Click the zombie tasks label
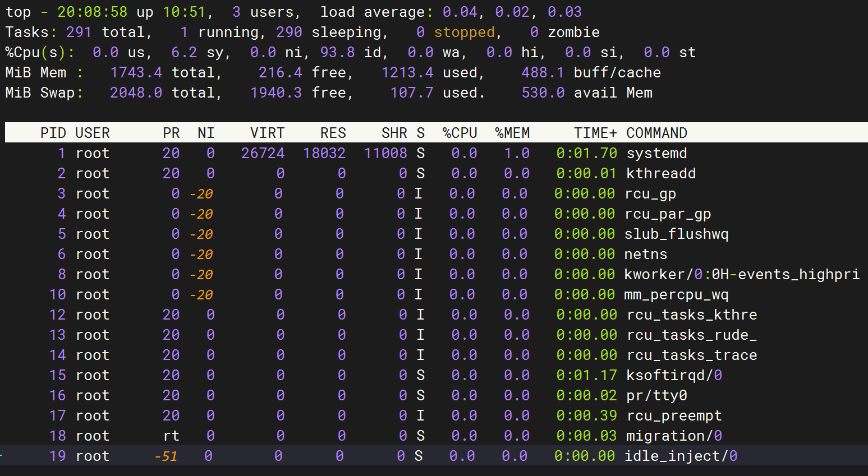 coord(573,32)
